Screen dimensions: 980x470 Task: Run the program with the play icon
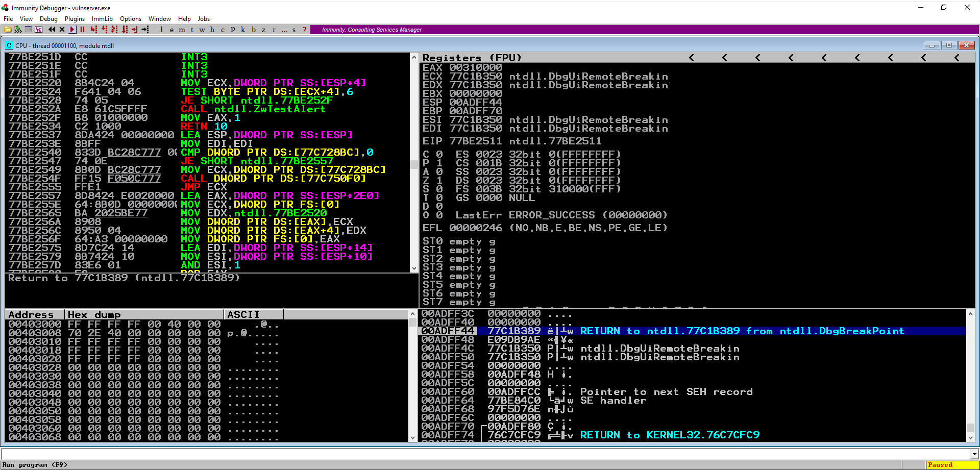click(x=72, y=30)
